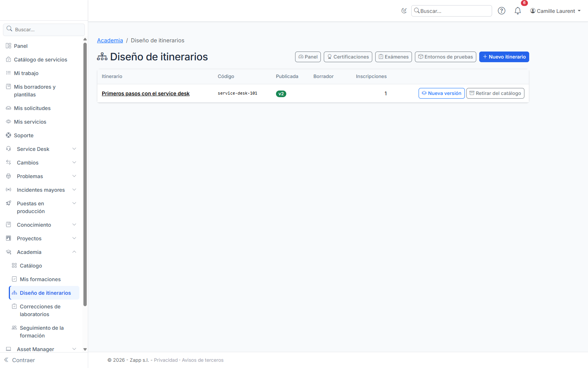Open Camille Laurent user menu
The height and width of the screenshot is (368, 588).
point(555,11)
